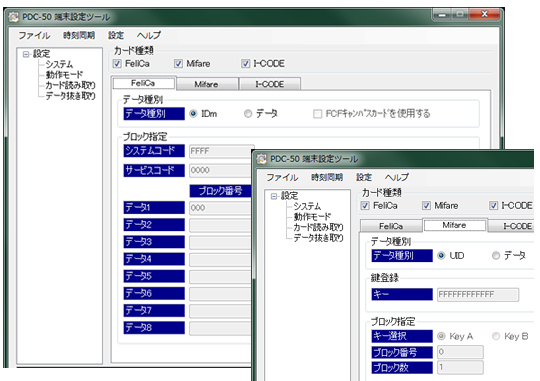This screenshot has height=381, width=540.
Task: Switch to the I-CODE tab in the back window
Action: click(x=270, y=84)
